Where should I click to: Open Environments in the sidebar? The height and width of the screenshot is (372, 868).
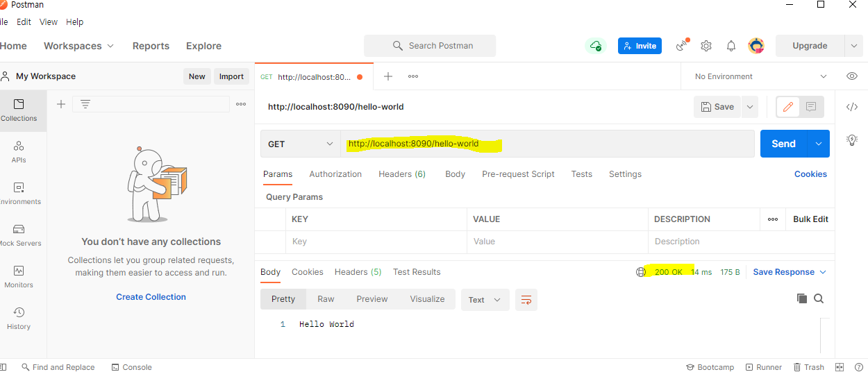(19, 194)
